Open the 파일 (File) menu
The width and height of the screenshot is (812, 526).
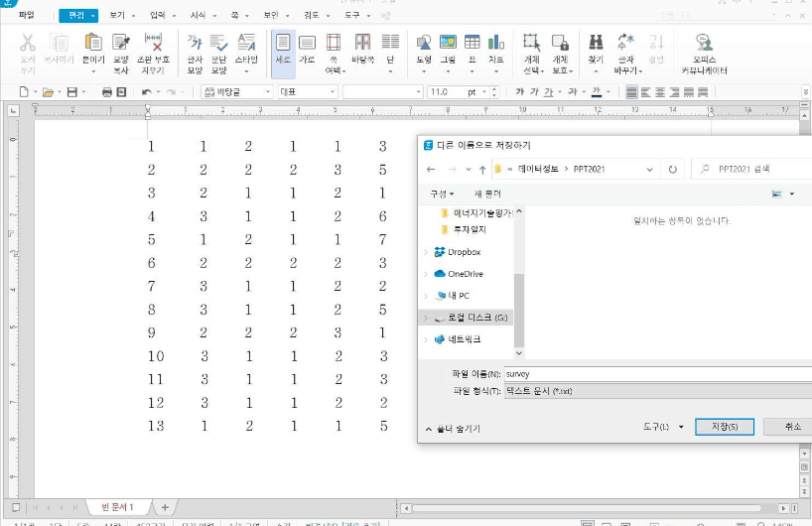pos(26,16)
